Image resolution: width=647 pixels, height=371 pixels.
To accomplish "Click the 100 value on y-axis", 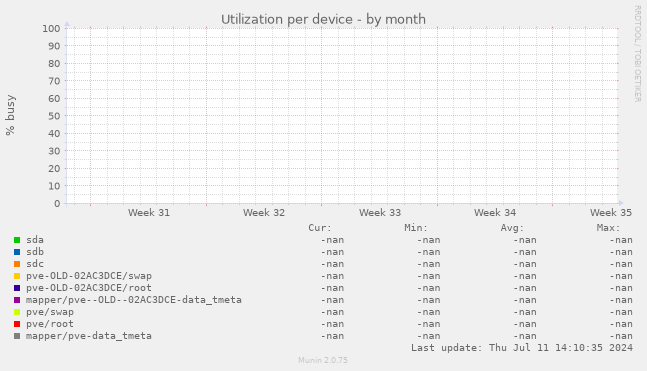I will 51,28.
